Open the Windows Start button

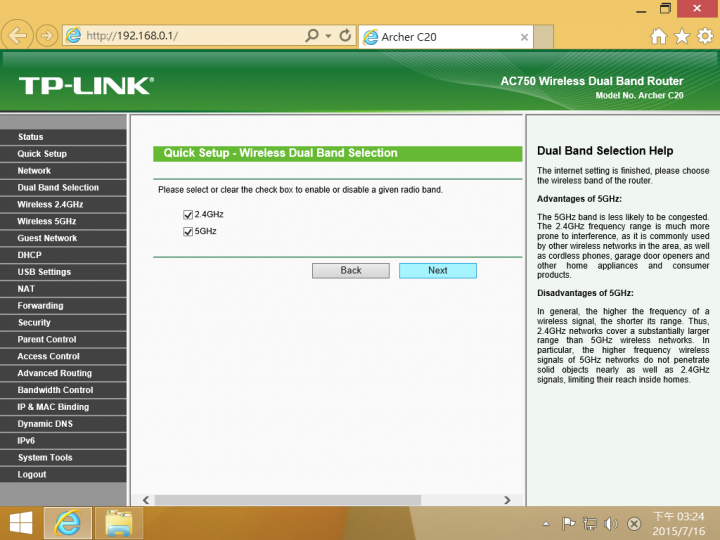(x=21, y=523)
